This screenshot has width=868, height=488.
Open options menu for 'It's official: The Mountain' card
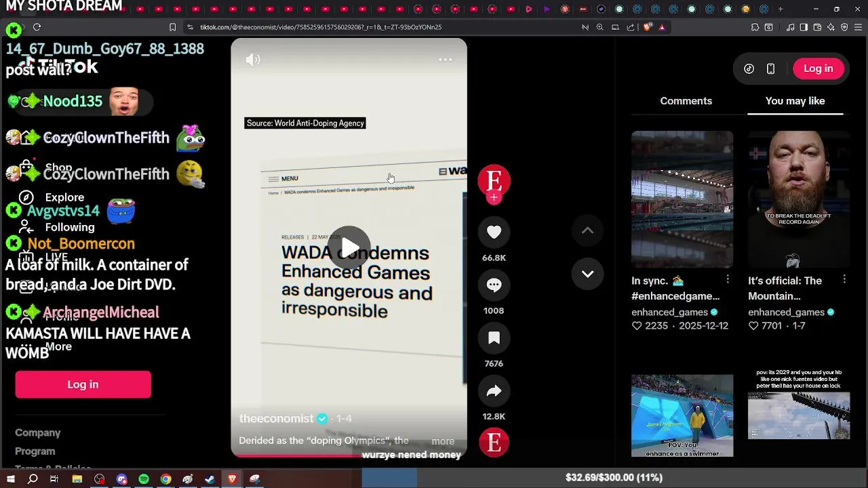click(844, 279)
